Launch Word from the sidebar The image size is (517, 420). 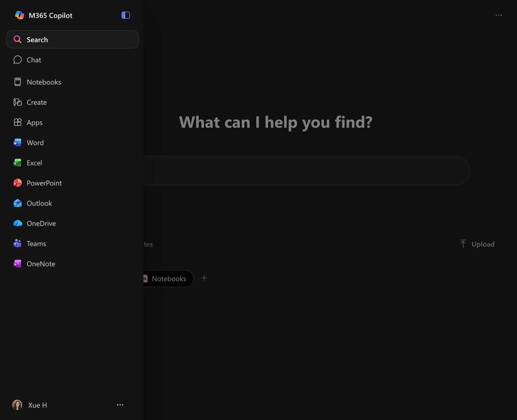[72, 143]
